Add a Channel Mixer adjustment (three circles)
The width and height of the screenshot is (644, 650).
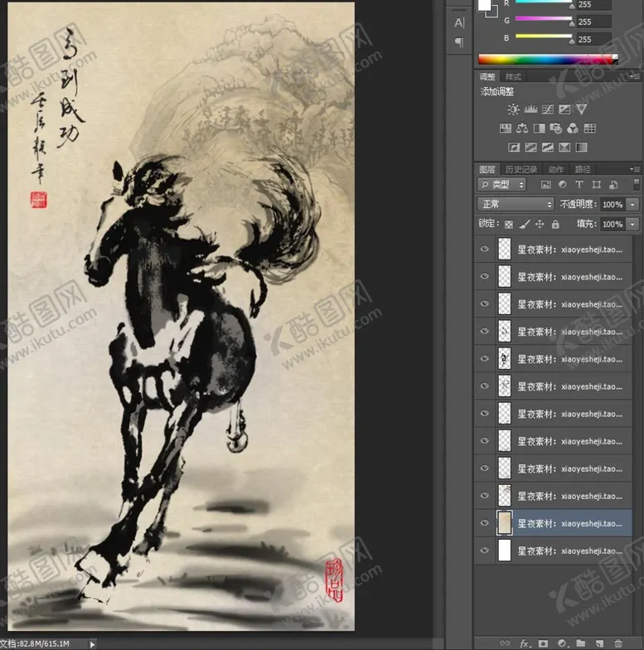point(573,128)
